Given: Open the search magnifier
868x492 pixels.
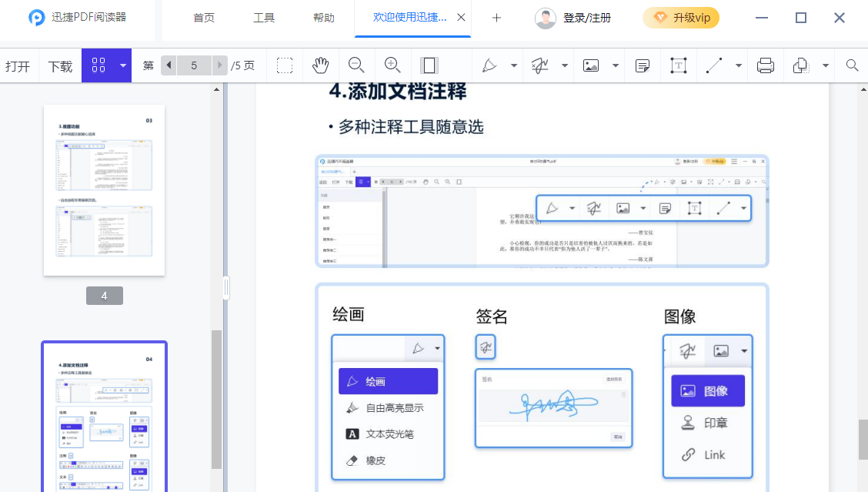Looking at the screenshot, I should (853, 65).
